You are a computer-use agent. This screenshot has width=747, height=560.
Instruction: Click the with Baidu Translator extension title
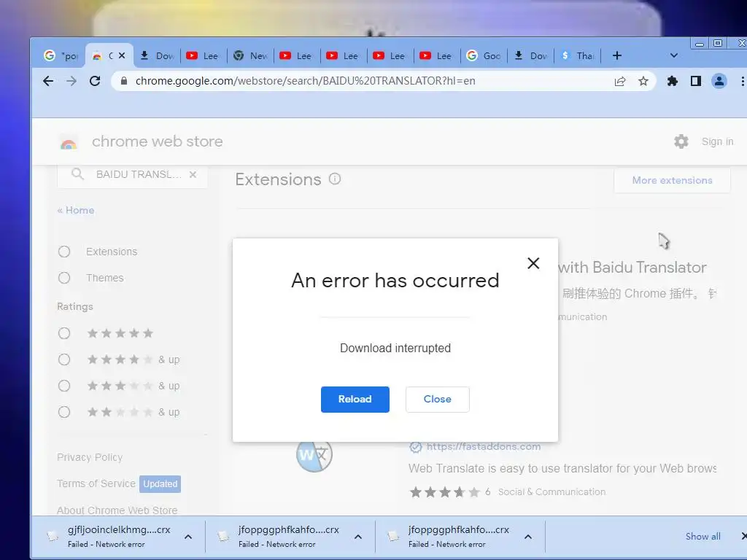click(x=632, y=268)
